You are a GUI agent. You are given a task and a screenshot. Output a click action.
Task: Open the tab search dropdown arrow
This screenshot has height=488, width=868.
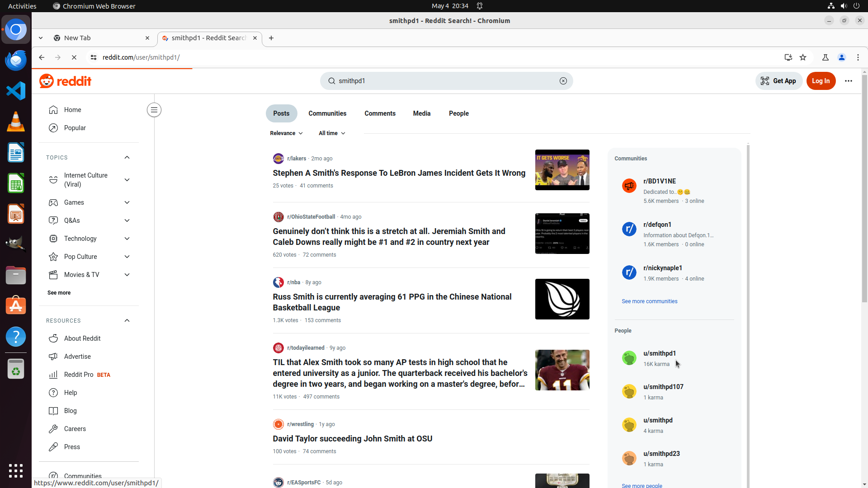click(x=41, y=38)
